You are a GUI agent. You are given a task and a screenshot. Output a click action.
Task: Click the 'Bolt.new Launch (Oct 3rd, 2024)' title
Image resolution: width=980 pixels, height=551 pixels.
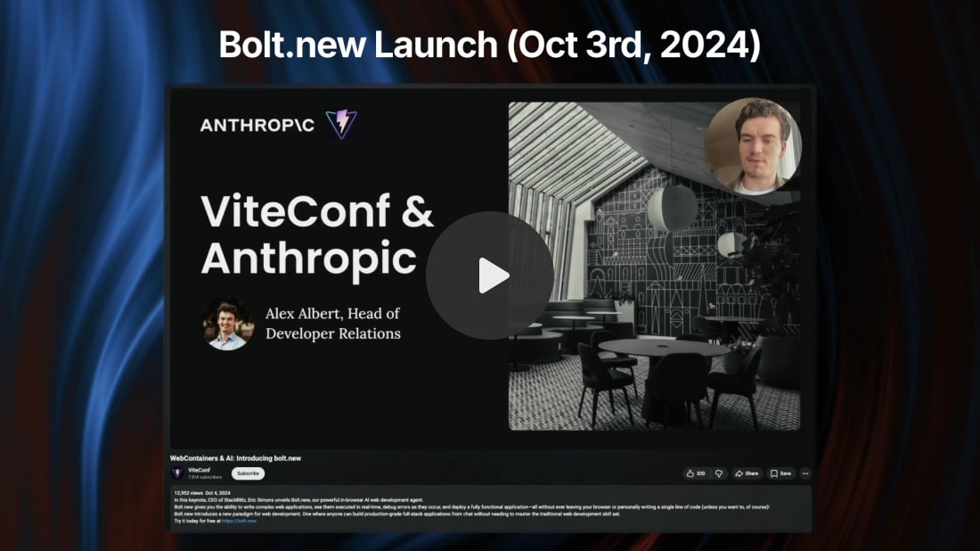coord(490,45)
